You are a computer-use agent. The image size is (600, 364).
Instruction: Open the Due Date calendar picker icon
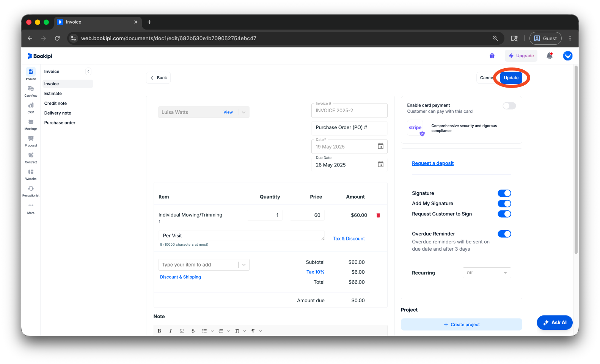(380, 165)
